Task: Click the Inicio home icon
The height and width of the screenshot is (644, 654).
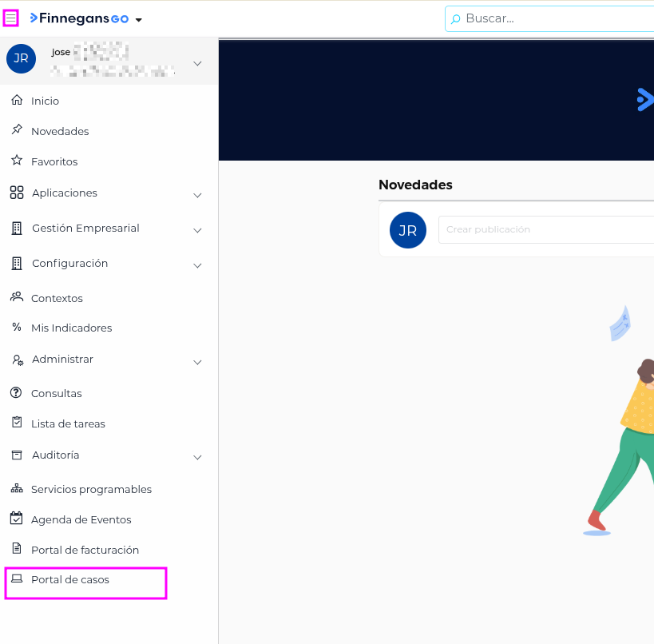Action: coord(16,101)
